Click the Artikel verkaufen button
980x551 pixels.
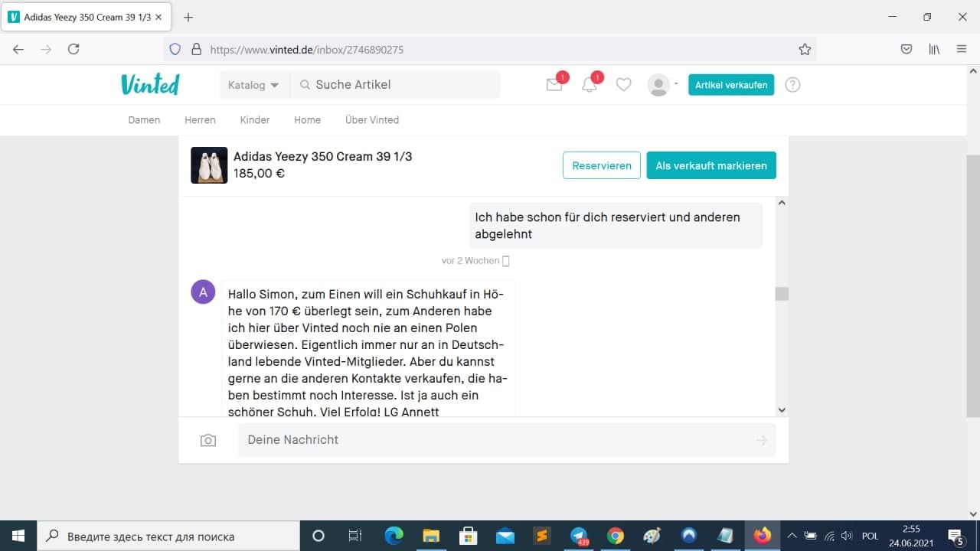pyautogui.click(x=731, y=85)
